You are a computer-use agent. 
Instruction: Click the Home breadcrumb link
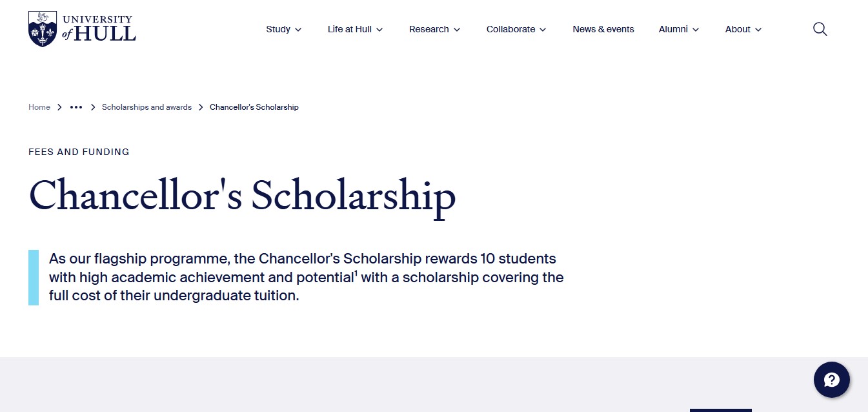click(x=39, y=107)
